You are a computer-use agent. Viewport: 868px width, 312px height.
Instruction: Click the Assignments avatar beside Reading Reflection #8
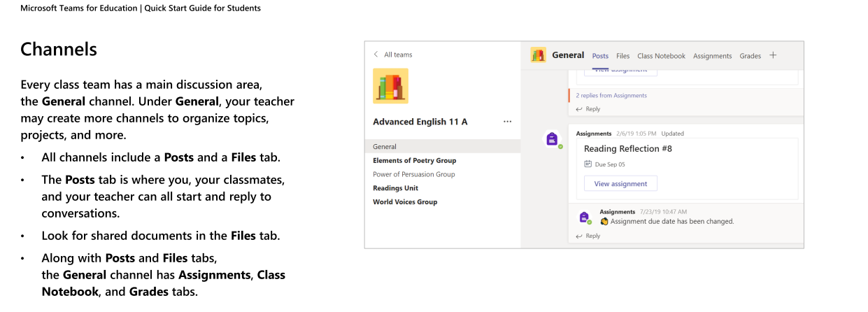click(552, 139)
